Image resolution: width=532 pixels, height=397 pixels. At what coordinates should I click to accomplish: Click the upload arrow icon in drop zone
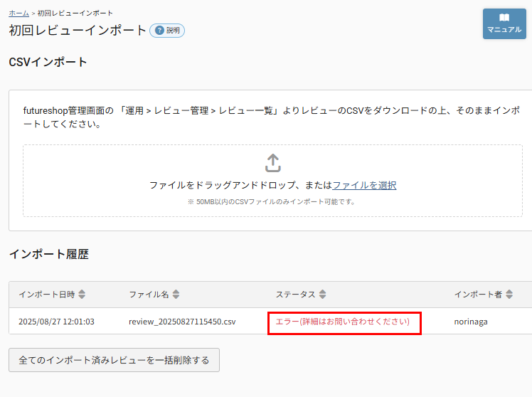click(x=273, y=163)
